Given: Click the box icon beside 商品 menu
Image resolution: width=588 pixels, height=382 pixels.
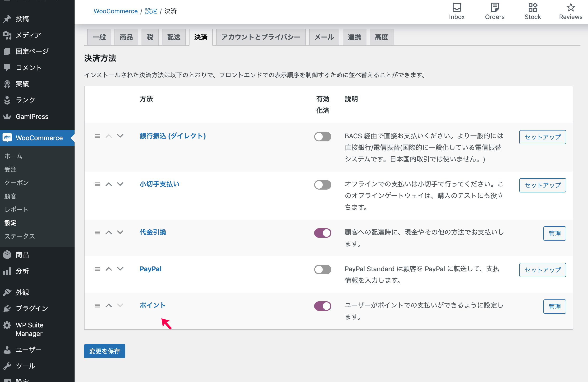Looking at the screenshot, I should click(7, 255).
